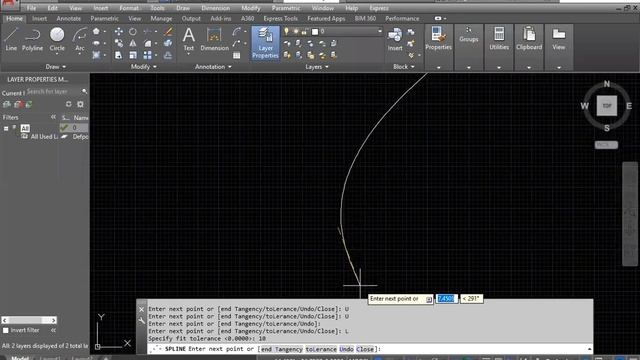Viewport: 640px width, 360px height.
Task: Click the Rotate tool icon
Action: click(133, 31)
